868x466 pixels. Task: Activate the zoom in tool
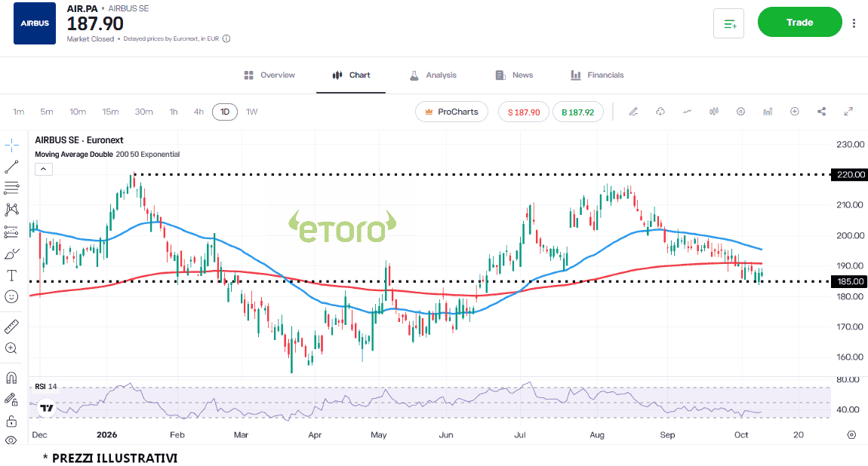[11, 348]
